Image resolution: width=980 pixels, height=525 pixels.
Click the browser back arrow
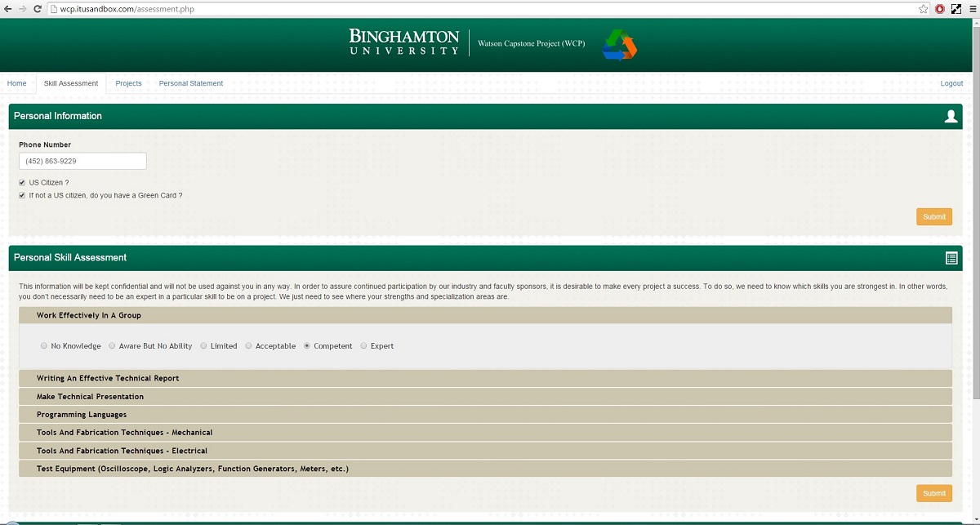[x=7, y=9]
